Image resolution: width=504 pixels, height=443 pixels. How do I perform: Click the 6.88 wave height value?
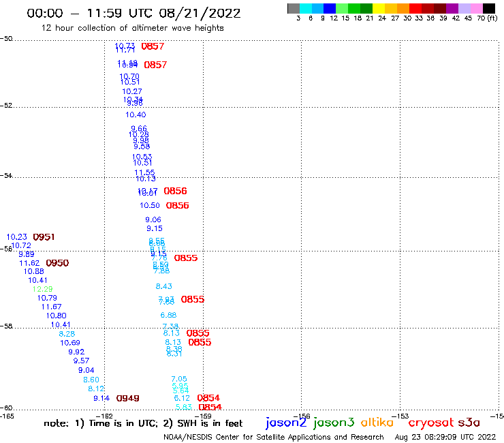[x=168, y=315]
